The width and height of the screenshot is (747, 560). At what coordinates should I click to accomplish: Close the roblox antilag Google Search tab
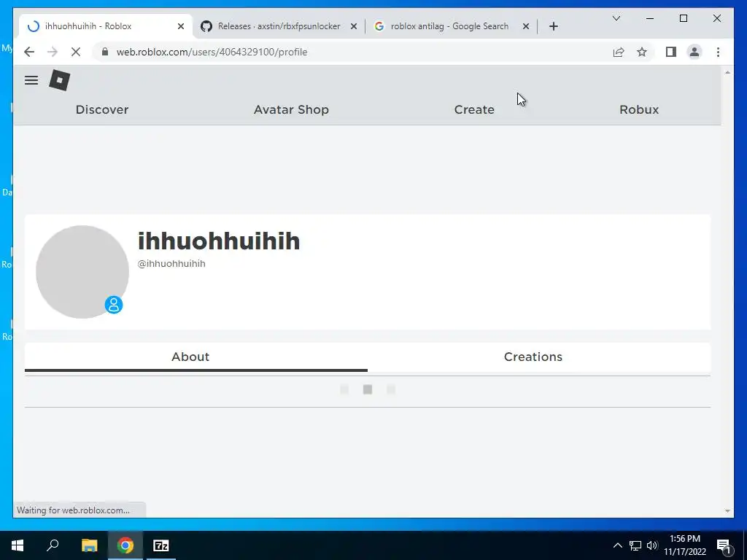pyautogui.click(x=526, y=26)
